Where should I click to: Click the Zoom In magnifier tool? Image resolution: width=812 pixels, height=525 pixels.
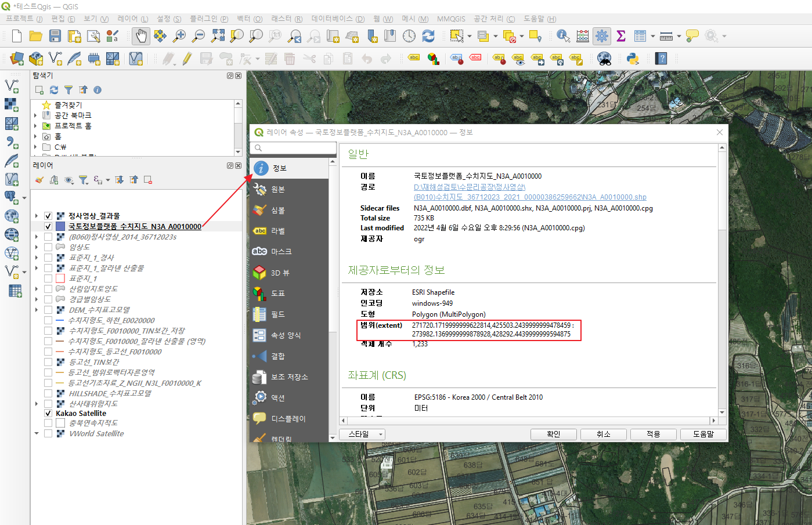[x=179, y=36]
